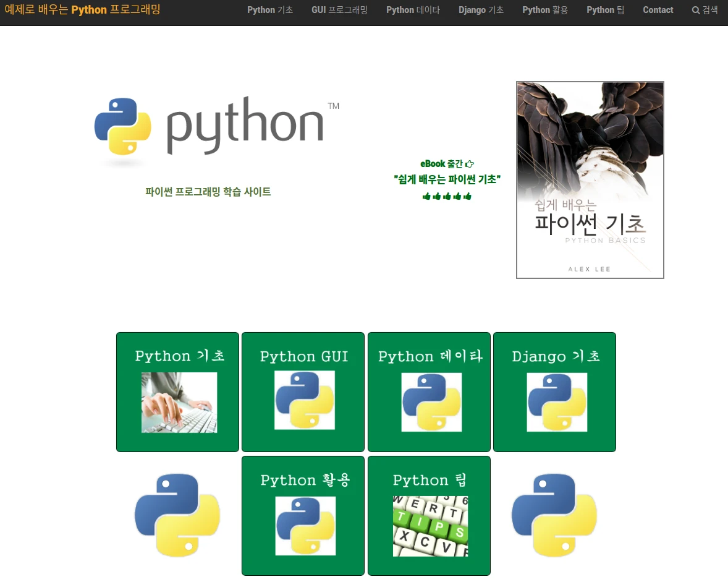Go to the Contact page
This screenshot has height=582, width=728.
658,10
